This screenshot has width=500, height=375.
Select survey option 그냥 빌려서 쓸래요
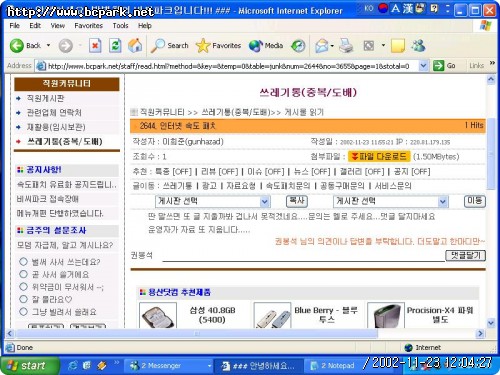tap(23, 312)
